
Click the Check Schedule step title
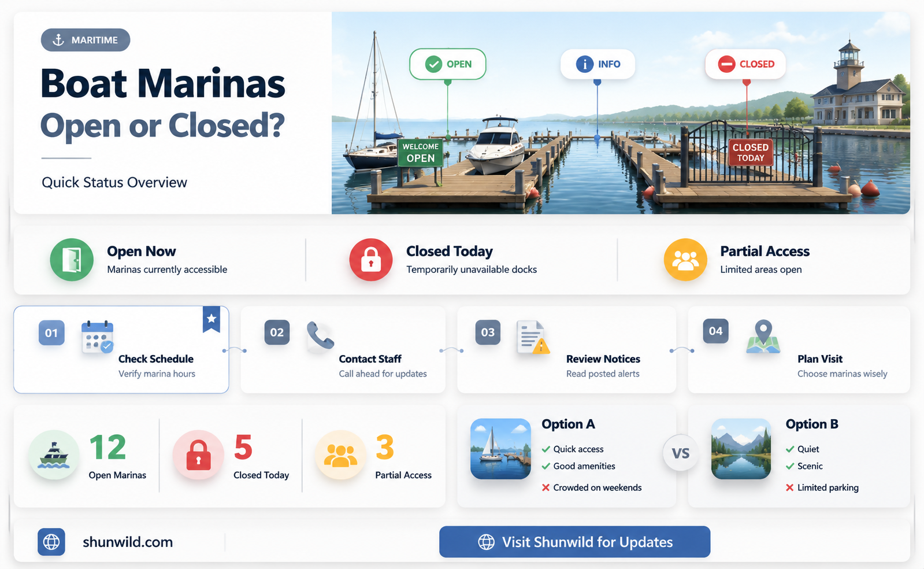coord(156,359)
